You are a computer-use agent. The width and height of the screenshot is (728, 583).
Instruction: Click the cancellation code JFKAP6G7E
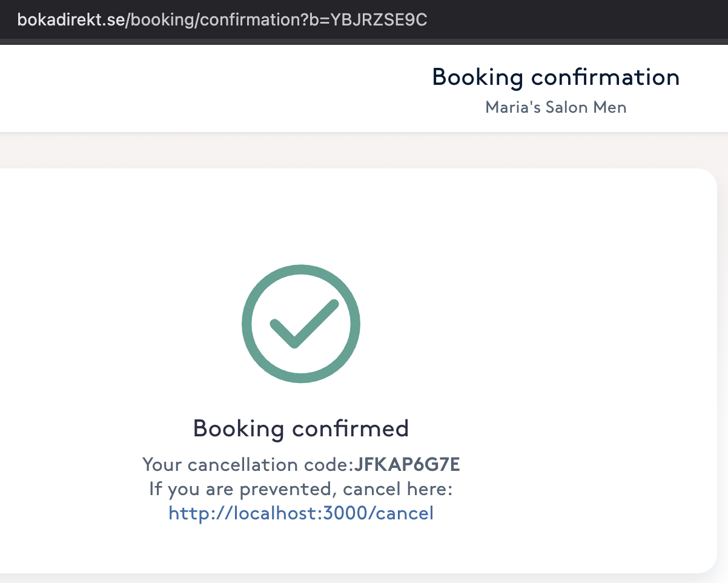point(407,465)
